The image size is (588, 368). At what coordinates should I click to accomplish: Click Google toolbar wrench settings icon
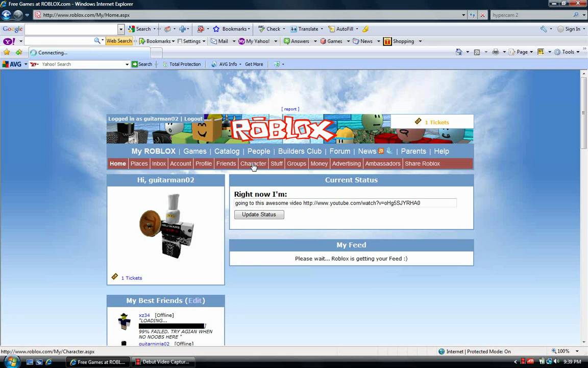pos(544,29)
